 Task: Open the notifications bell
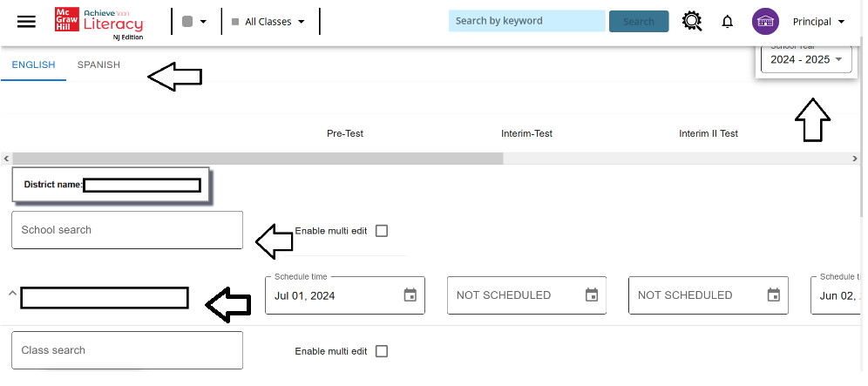[728, 22]
